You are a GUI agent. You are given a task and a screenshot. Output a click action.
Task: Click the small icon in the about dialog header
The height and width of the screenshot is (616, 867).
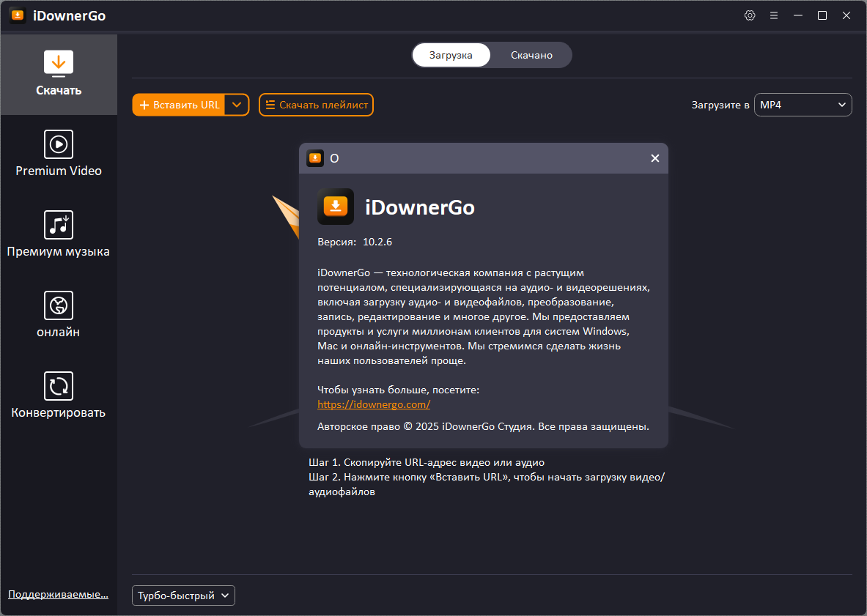pyautogui.click(x=315, y=158)
